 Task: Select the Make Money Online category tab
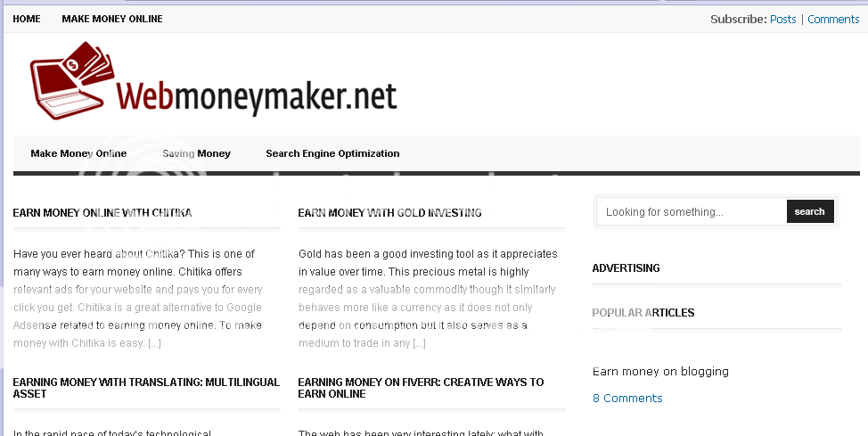[x=78, y=153]
